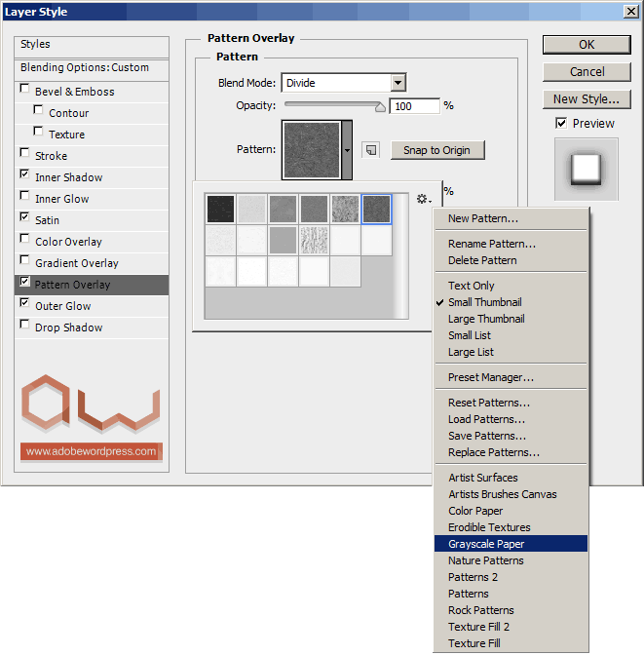Load the Artists Brushes Canvas set

tap(511, 494)
